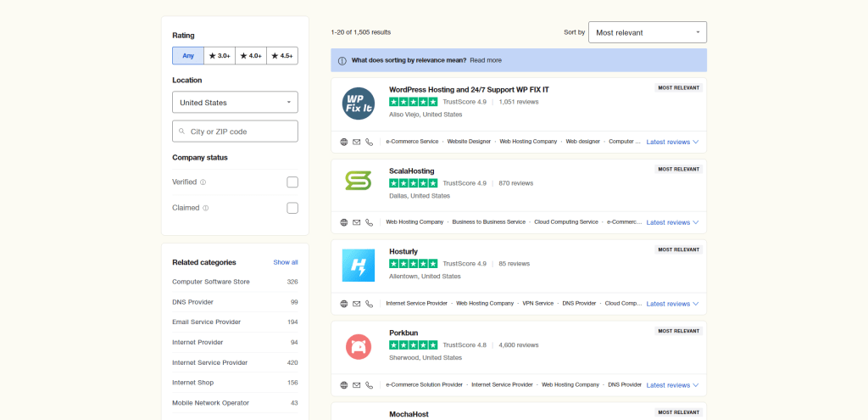The width and height of the screenshot is (868, 420).
Task: Open Internet Provider category
Action: [x=236, y=343]
